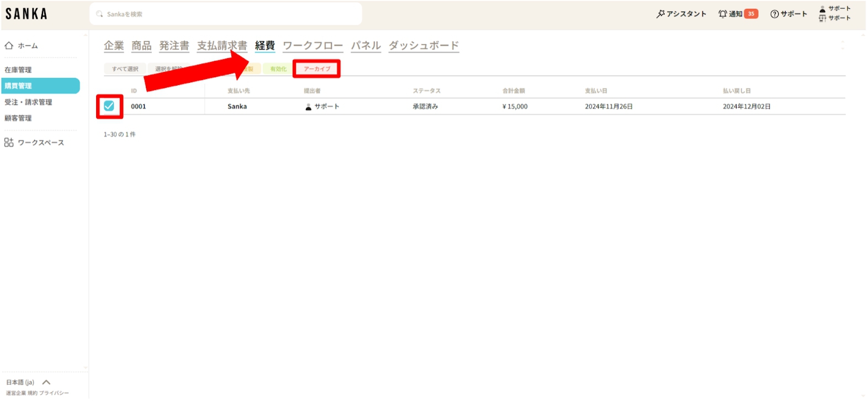Click the 2024年12月02日 reimbursement date
The height and width of the screenshot is (403, 868).
tap(747, 107)
